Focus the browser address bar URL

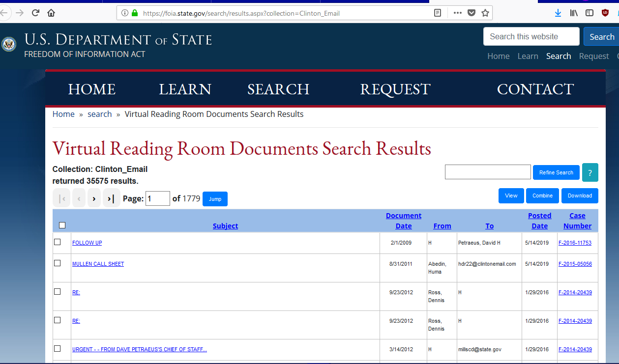pyautogui.click(x=285, y=13)
